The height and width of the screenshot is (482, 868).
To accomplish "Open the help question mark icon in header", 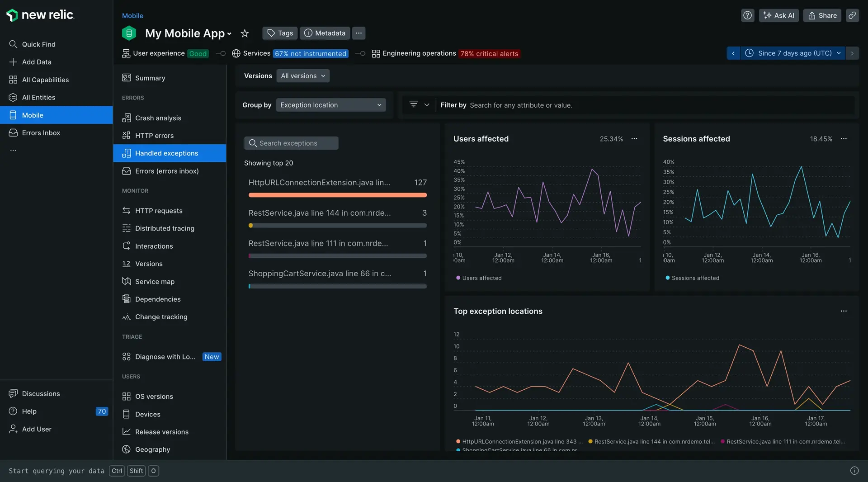I will (747, 15).
